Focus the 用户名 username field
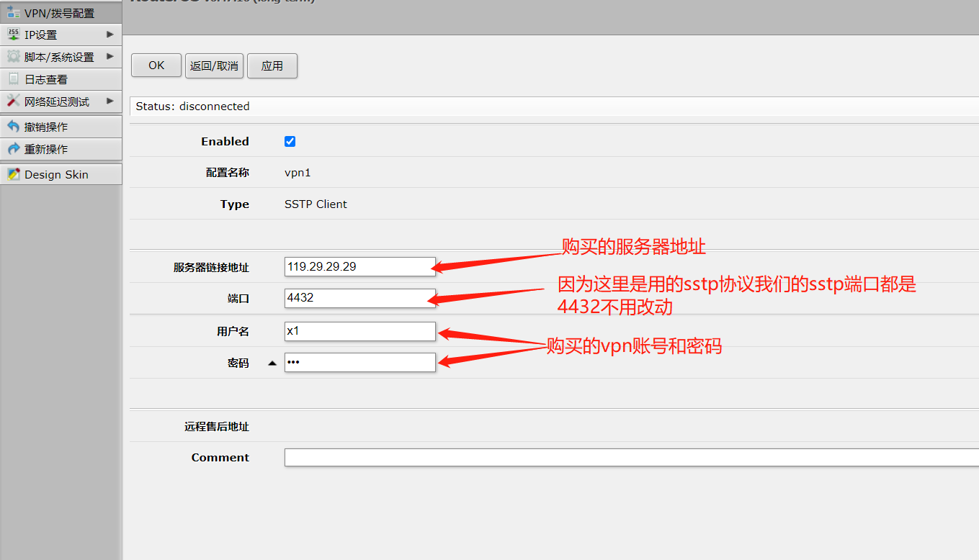The height and width of the screenshot is (560, 979). (360, 331)
